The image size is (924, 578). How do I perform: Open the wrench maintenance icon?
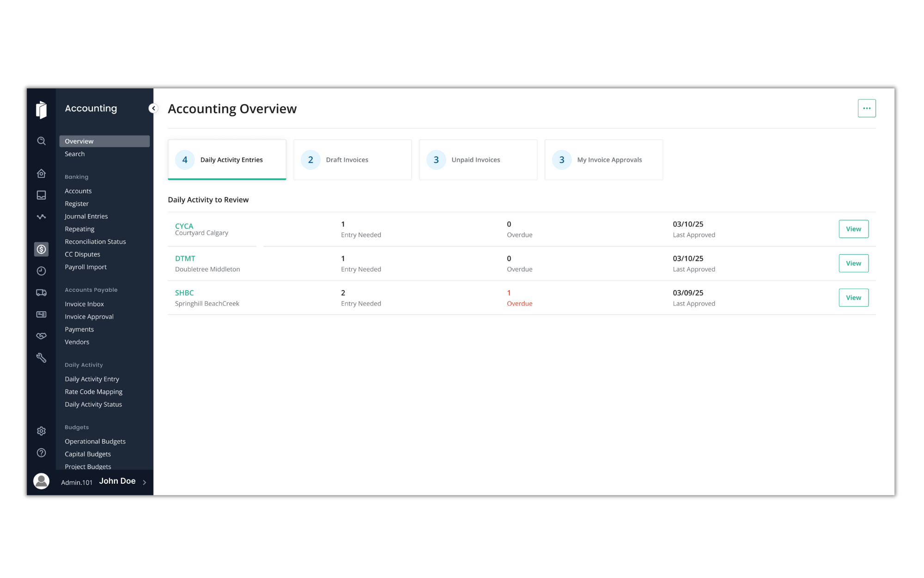[41, 357]
